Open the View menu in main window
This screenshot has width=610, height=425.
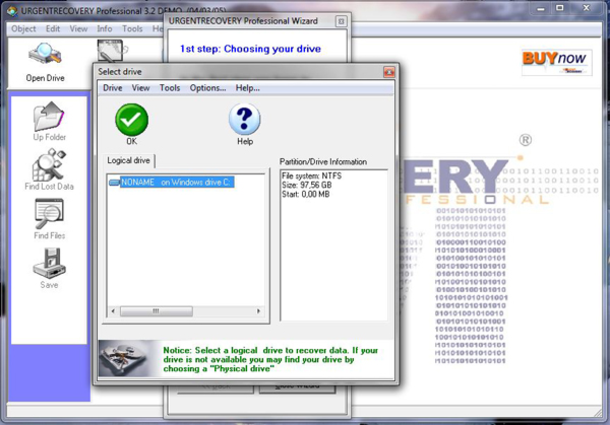(79, 29)
